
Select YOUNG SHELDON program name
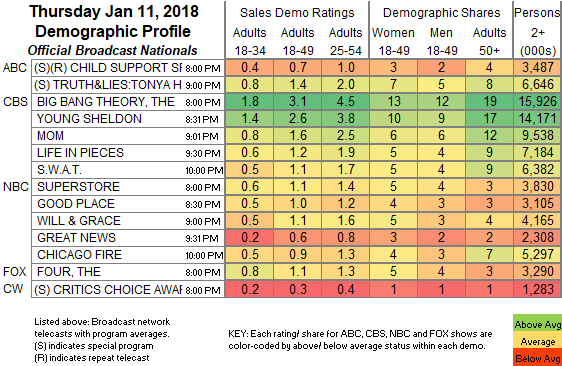90,119
